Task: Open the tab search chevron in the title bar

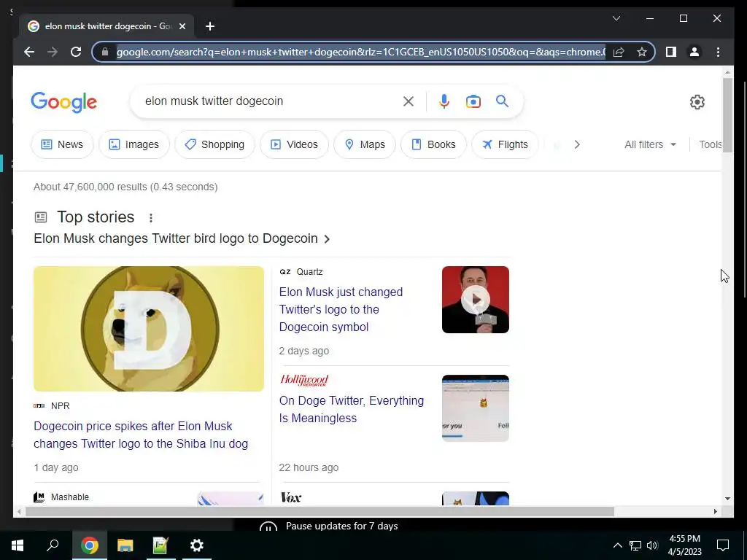Action: tap(616, 18)
